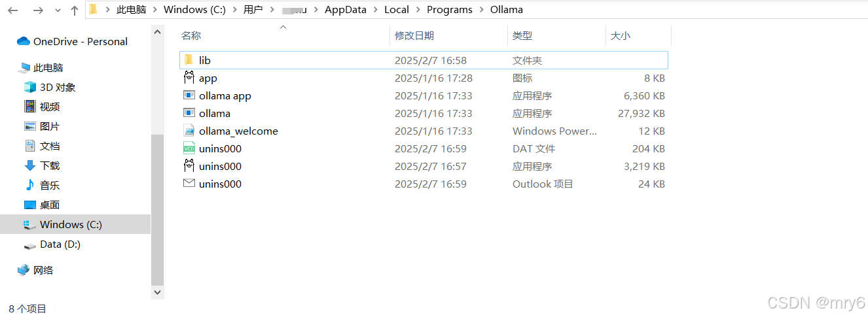Click folder icon in address bar

94,9
